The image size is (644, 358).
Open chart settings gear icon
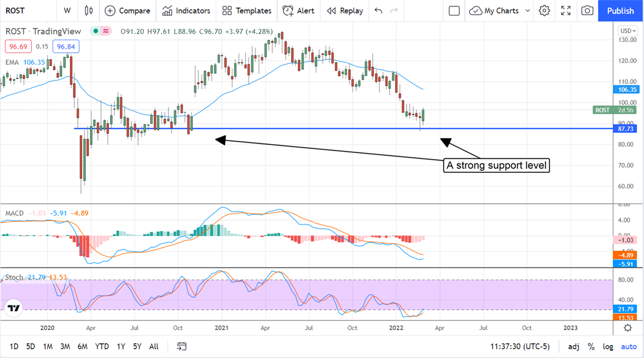[544, 11]
